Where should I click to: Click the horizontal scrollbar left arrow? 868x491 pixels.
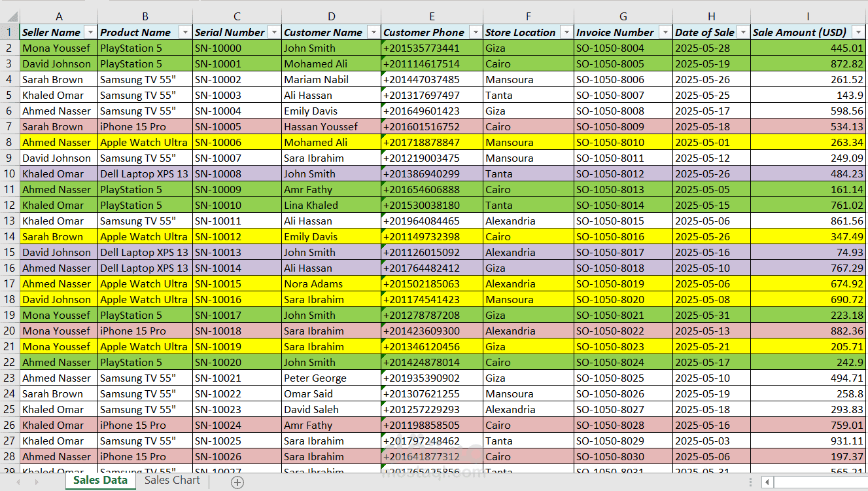(767, 482)
